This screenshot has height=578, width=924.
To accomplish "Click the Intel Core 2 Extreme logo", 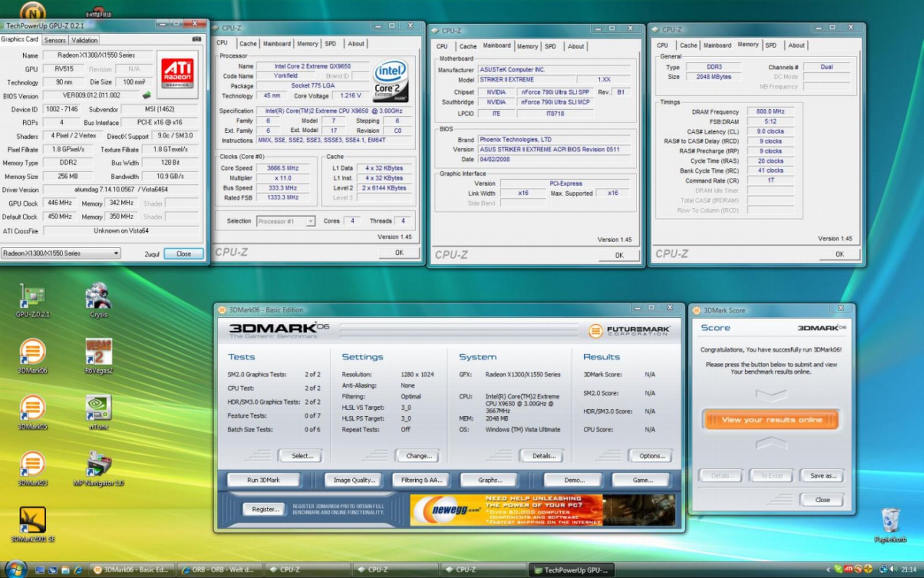I will [x=391, y=81].
